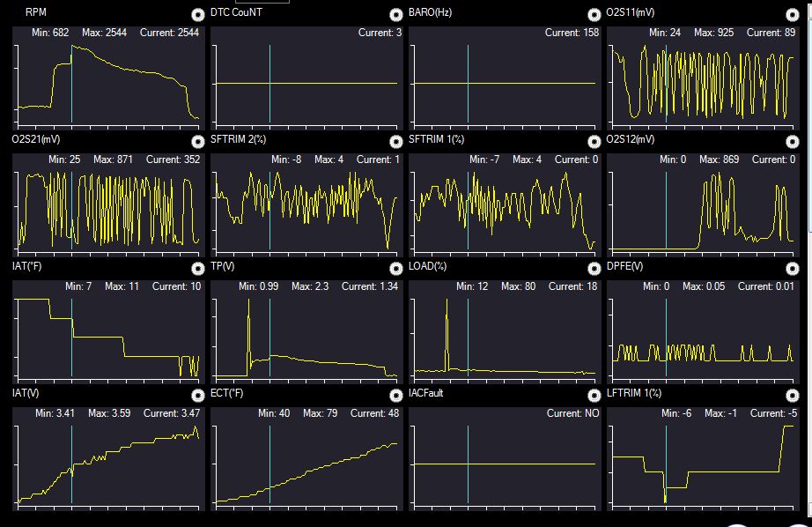
Task: Click the round icon beside O2S12(mV)
Action: (793, 142)
